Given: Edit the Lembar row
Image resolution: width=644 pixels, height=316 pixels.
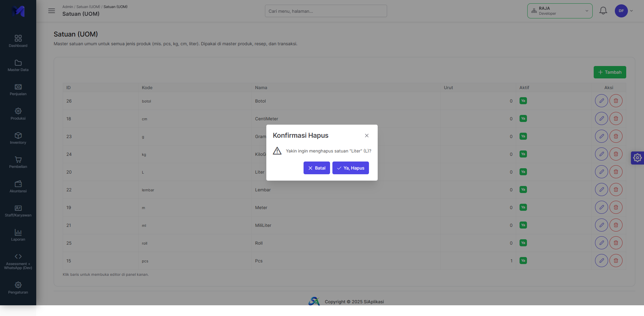Looking at the screenshot, I should click(601, 190).
